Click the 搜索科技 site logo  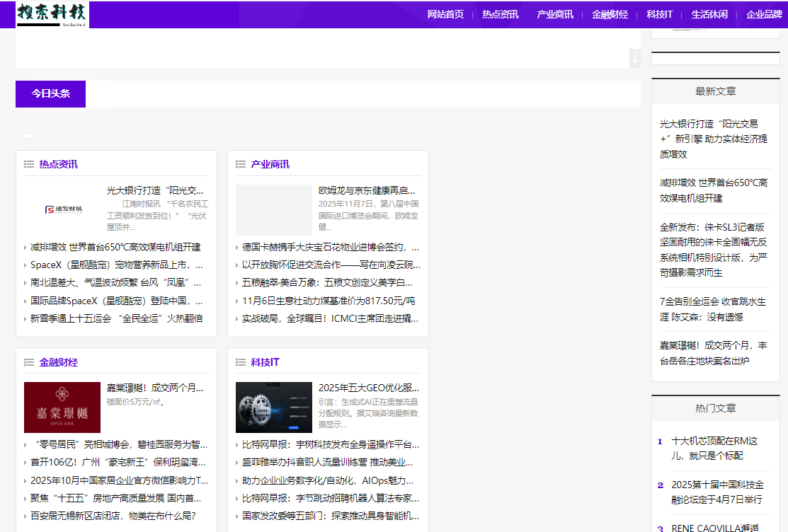coord(52,14)
